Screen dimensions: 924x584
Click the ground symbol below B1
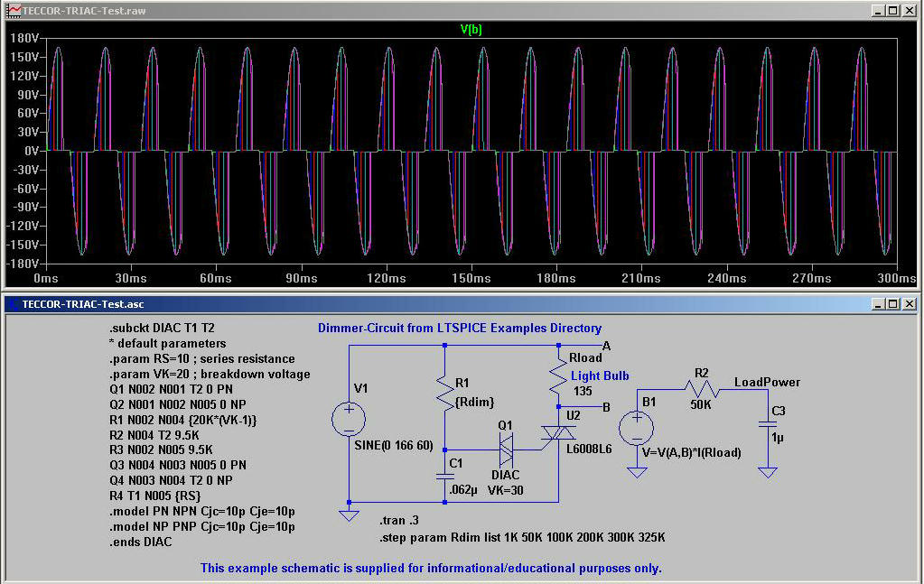click(637, 472)
